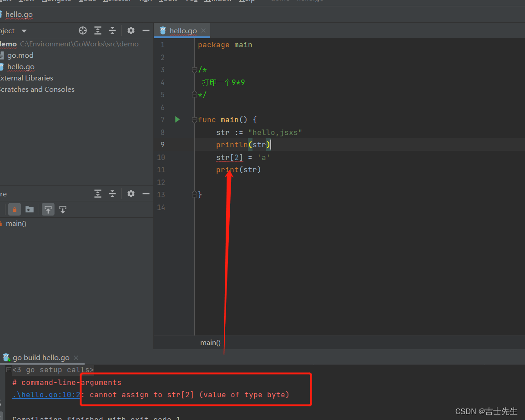The height and width of the screenshot is (420, 525).
Task: Fold the main function code block
Action: coord(194,120)
